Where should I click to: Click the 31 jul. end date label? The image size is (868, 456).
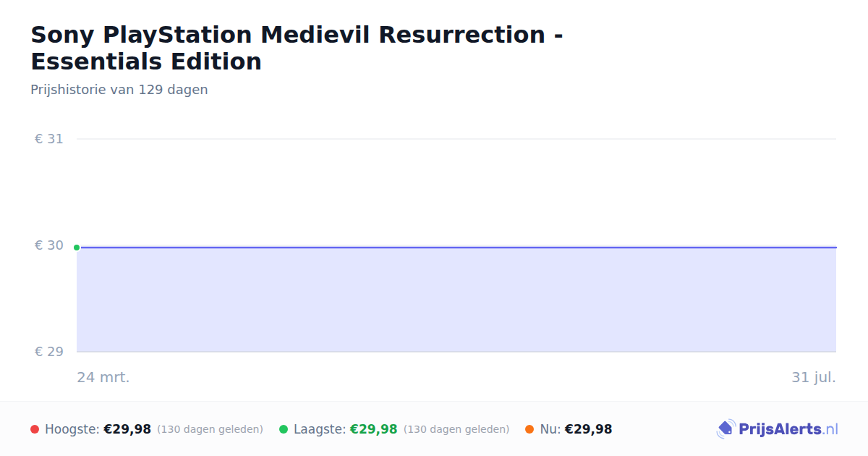[814, 377]
